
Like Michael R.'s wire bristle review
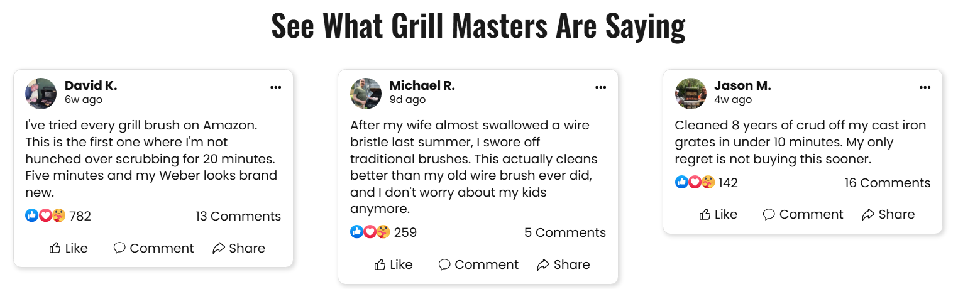[394, 264]
